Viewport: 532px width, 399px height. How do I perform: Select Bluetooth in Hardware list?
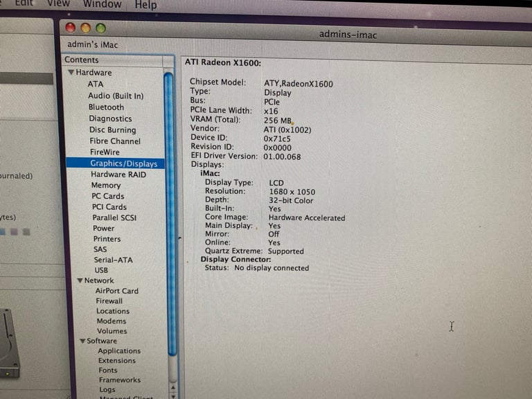pos(106,107)
